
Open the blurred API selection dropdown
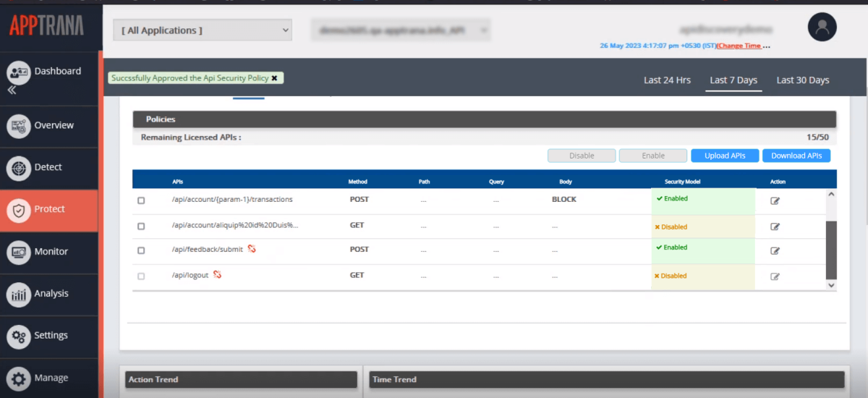pos(401,30)
